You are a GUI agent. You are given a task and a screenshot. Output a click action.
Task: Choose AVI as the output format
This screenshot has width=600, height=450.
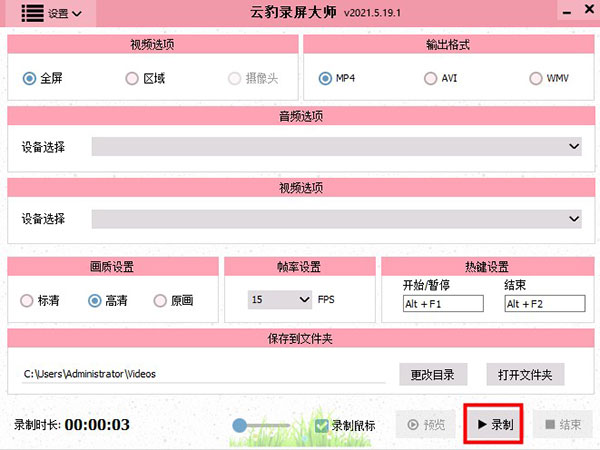point(431,78)
